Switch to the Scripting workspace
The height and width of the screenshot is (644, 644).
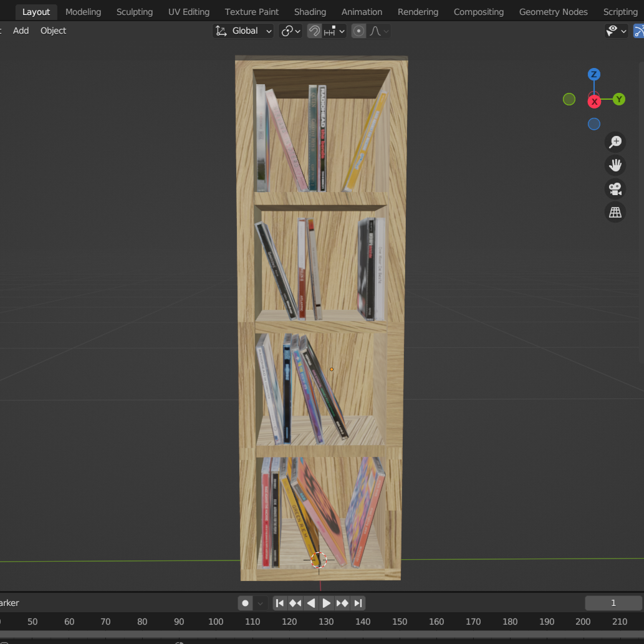[x=620, y=12]
